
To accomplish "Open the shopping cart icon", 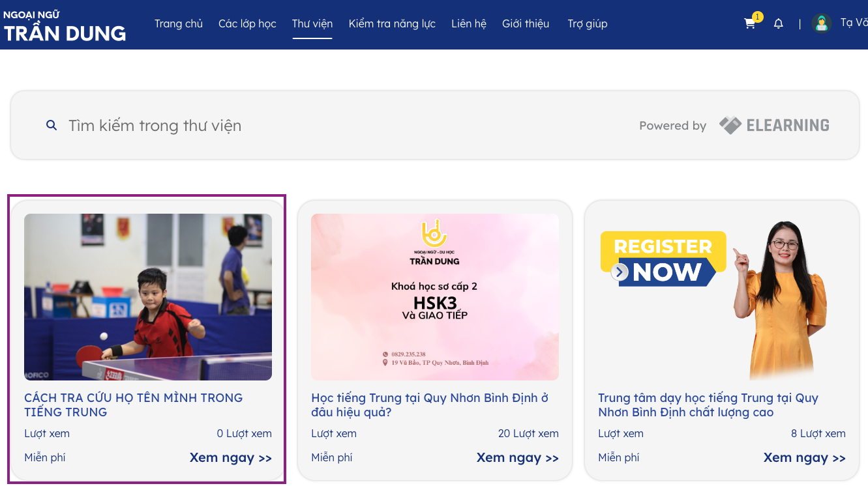I will pyautogui.click(x=750, y=24).
